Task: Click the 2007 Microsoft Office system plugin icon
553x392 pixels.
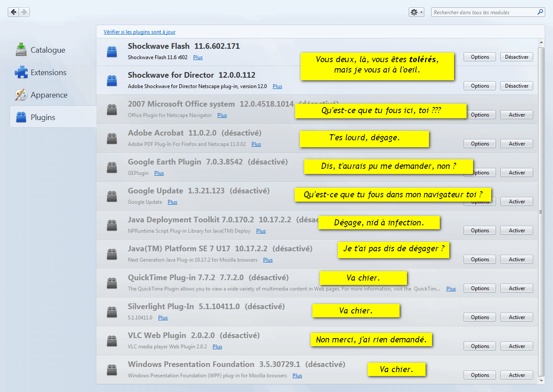Action: pyautogui.click(x=112, y=109)
